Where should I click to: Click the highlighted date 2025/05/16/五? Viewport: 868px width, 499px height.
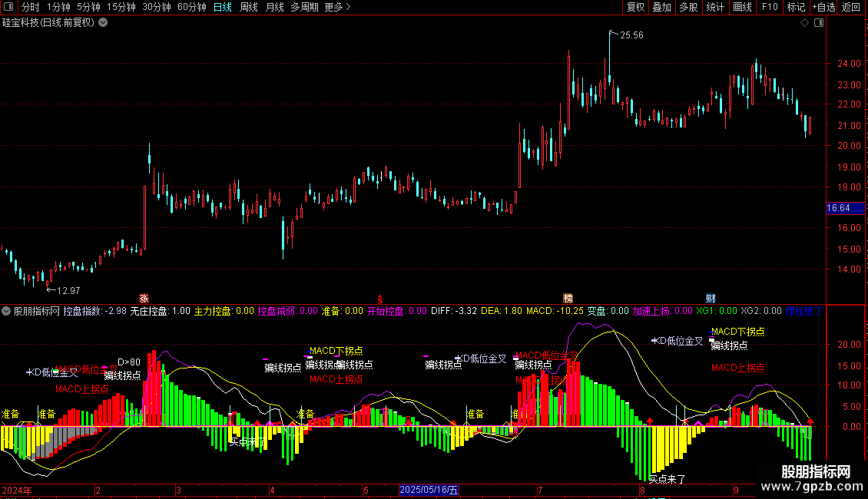[x=429, y=490]
